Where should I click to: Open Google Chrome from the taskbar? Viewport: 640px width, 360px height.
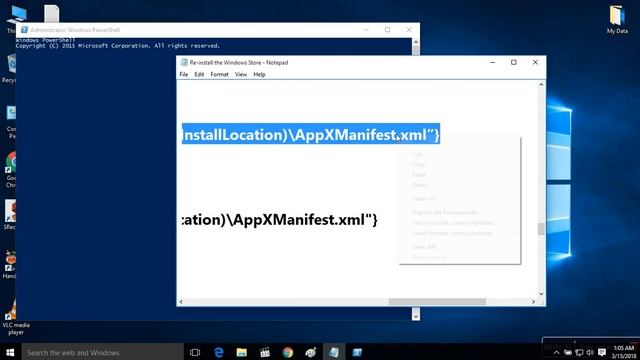(288, 352)
